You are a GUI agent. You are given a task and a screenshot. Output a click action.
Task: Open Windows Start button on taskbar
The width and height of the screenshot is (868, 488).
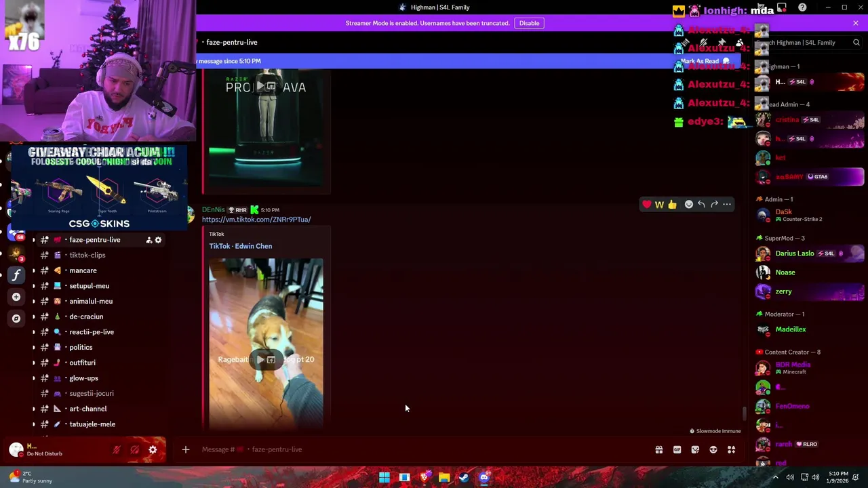[x=384, y=477]
